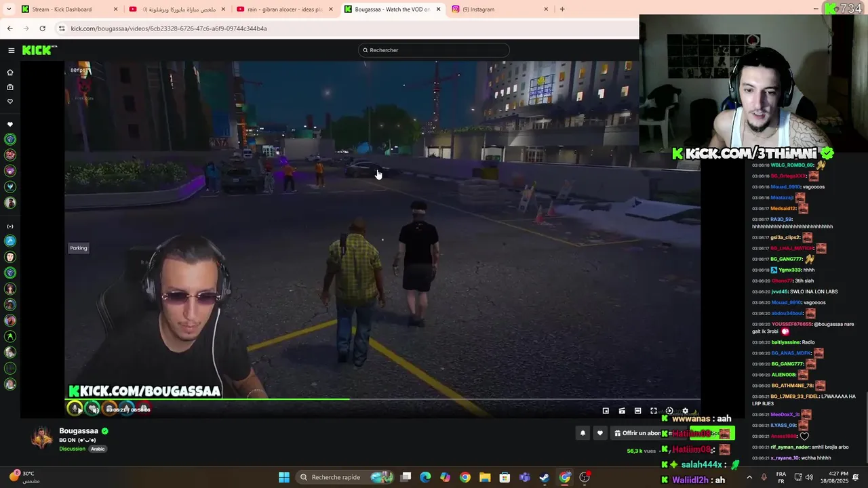Open the weather widget showing 30°C
This screenshot has height=488, width=868.
(x=25, y=477)
